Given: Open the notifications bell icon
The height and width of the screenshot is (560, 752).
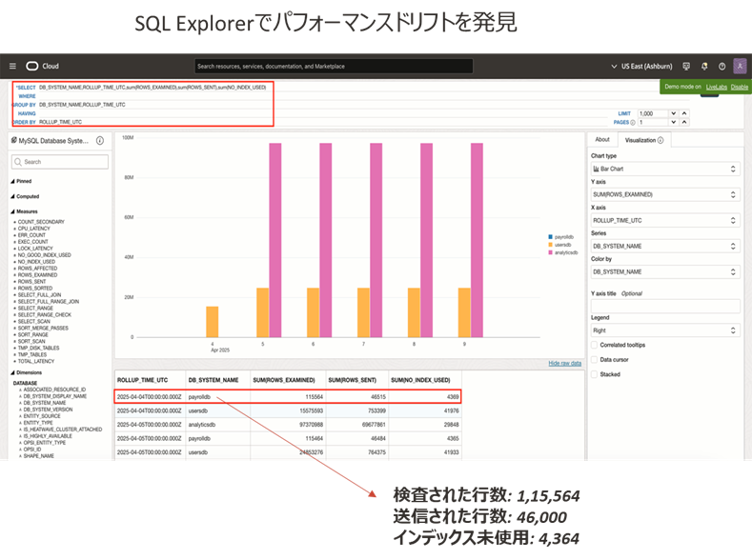Looking at the screenshot, I should (x=704, y=66).
